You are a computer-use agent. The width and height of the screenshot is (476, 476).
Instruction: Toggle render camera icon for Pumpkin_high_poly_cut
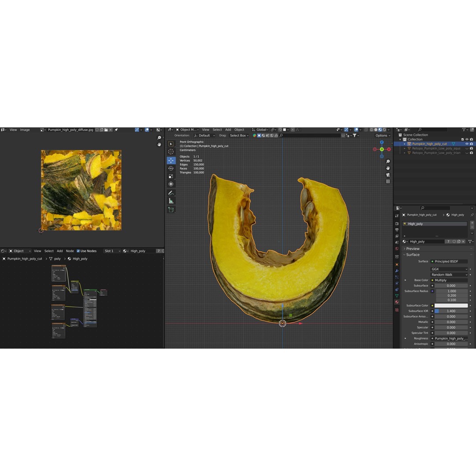tap(472, 144)
